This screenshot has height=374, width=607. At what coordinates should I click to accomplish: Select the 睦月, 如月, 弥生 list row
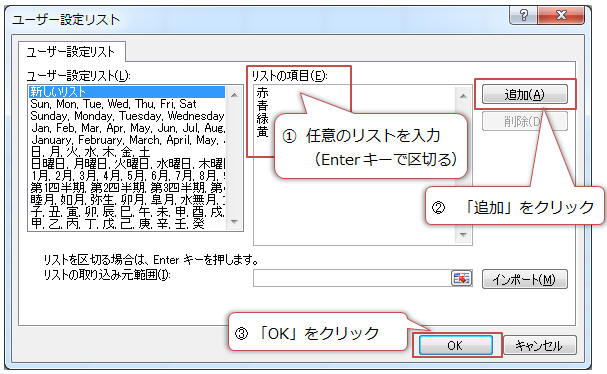pos(127,200)
